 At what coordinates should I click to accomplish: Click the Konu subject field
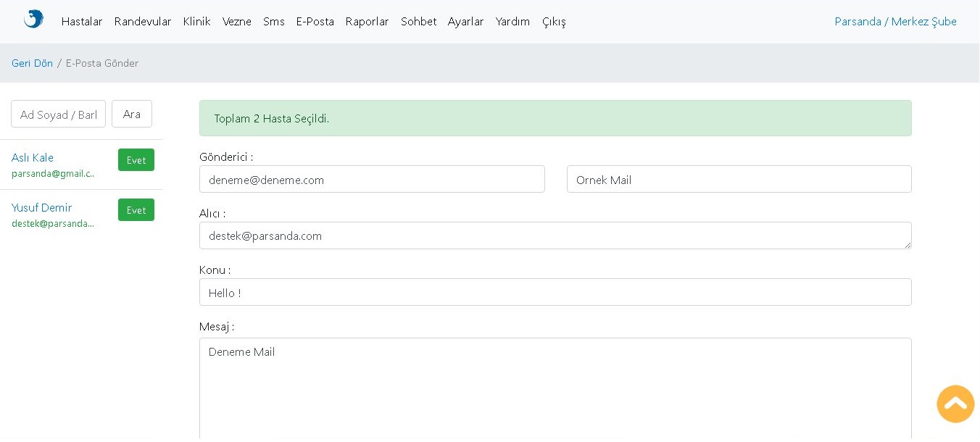(555, 292)
